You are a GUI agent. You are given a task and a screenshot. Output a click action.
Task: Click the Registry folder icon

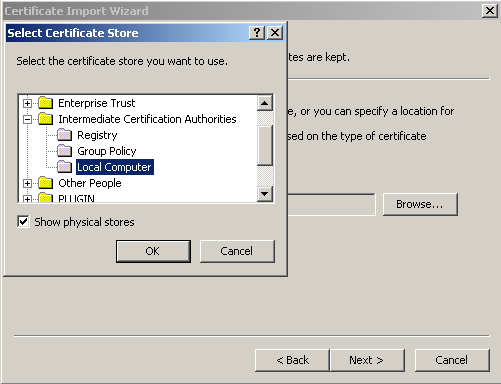point(64,135)
